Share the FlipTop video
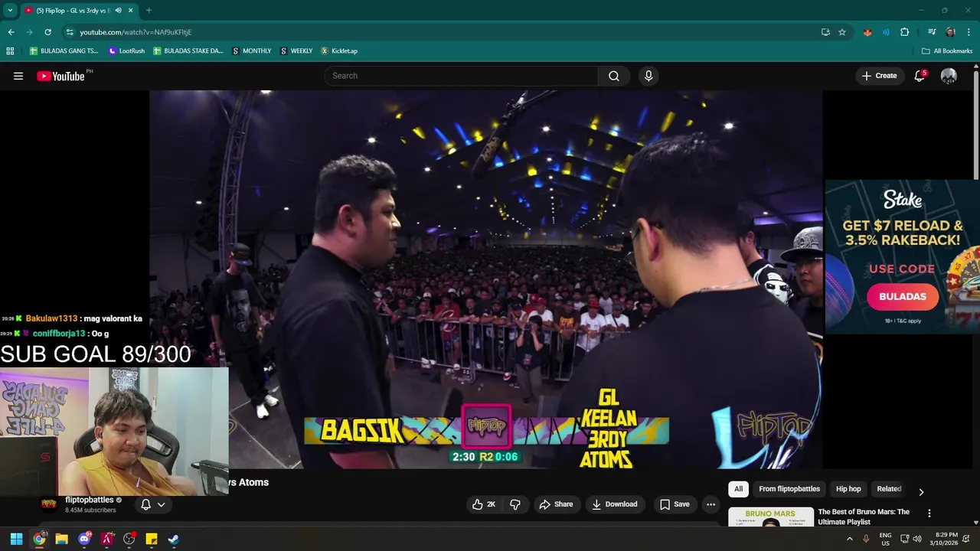 [x=556, y=504]
